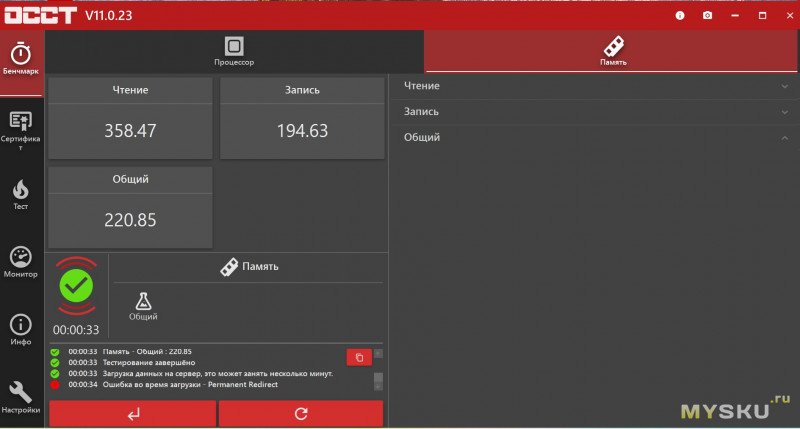Copy log with the red clipboard button

click(x=359, y=357)
